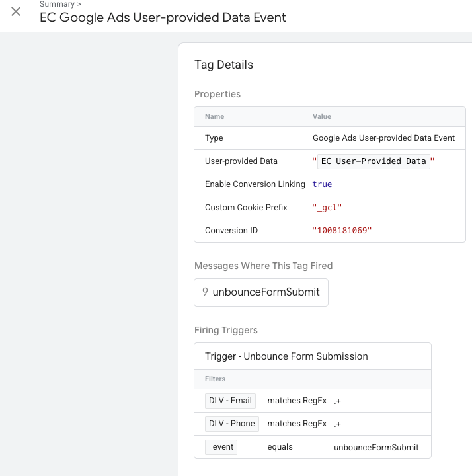
Task: Click the unbounceFormSubmit filter value
Action: point(375,448)
